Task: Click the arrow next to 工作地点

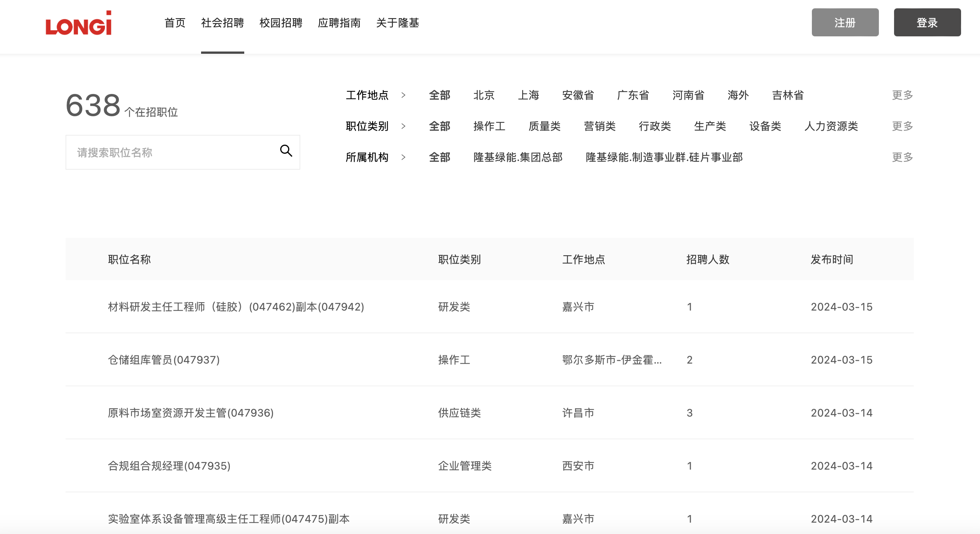Action: click(403, 95)
